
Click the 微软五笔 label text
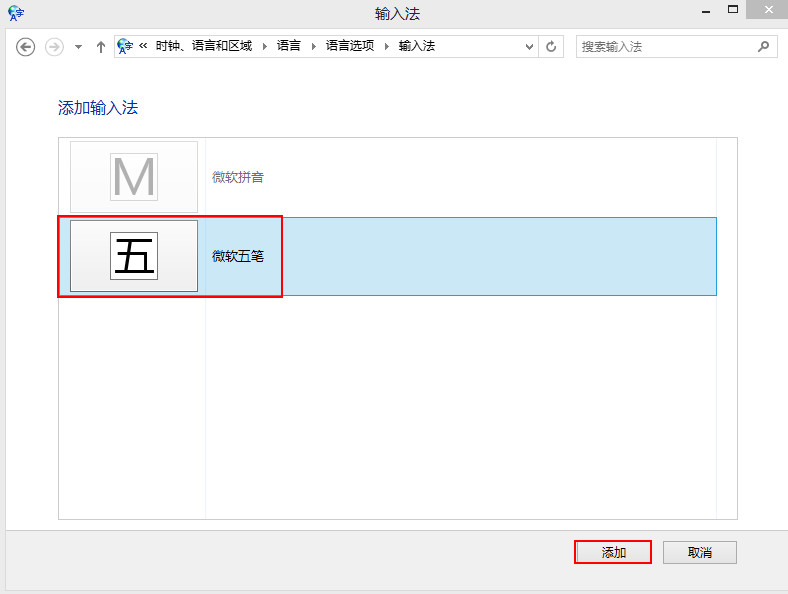238,256
